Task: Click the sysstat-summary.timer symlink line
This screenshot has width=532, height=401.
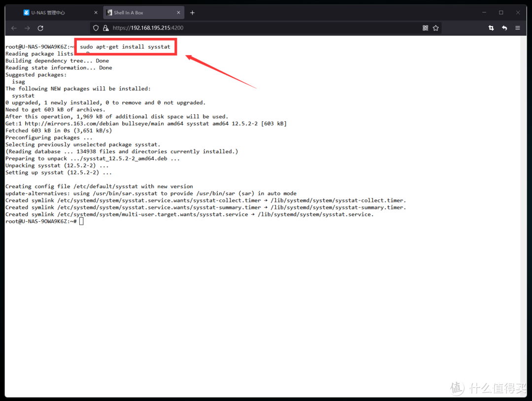Action: (x=205, y=207)
